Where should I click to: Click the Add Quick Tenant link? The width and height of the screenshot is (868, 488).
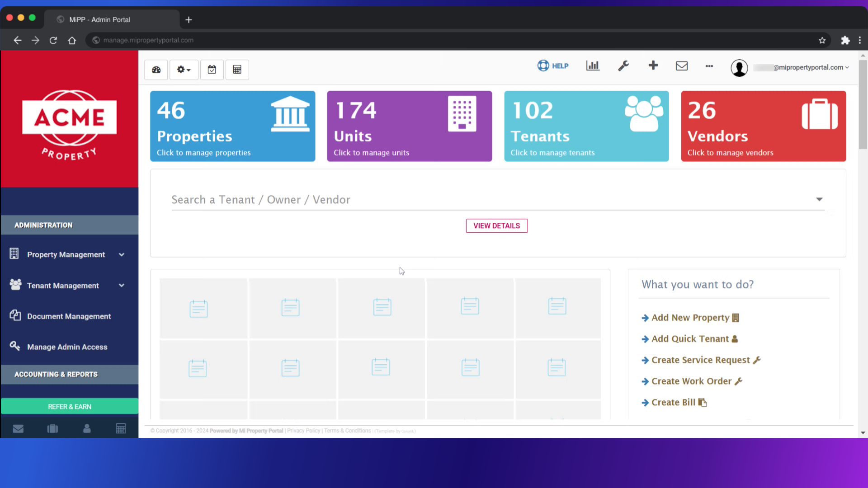[x=690, y=339]
